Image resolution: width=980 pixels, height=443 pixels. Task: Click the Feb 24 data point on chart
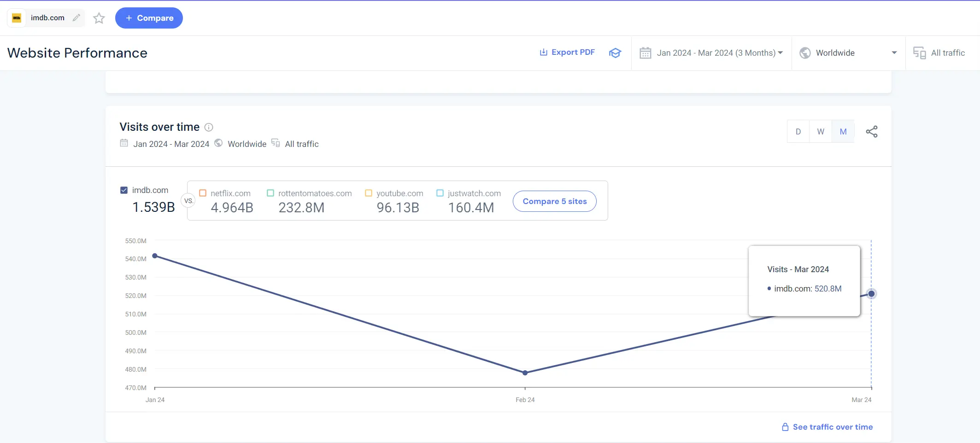click(x=525, y=373)
